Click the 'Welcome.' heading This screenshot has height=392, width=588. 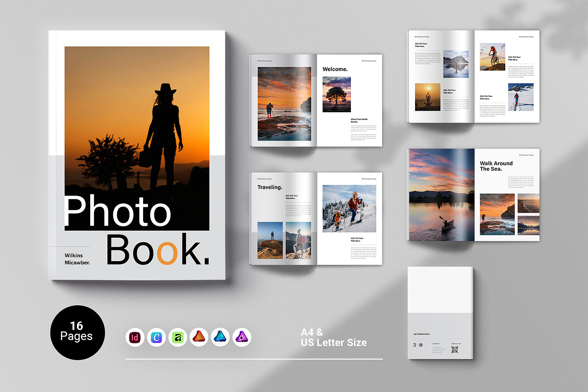point(335,69)
